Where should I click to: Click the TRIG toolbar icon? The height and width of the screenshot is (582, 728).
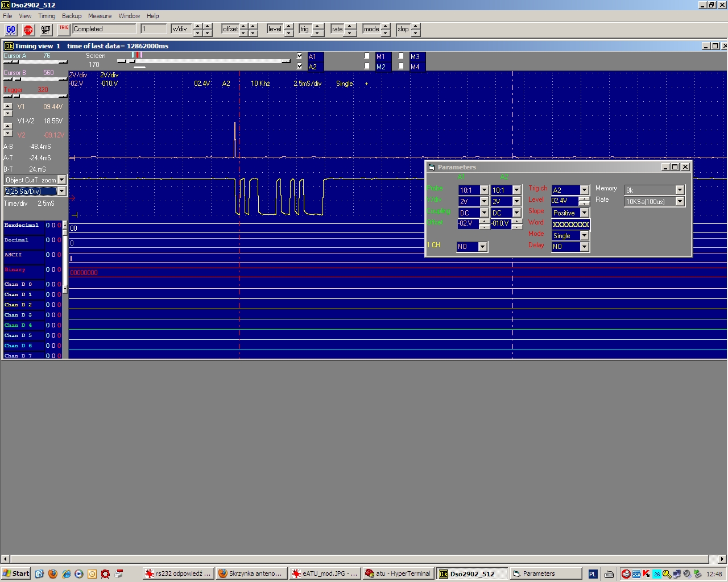pos(64,29)
